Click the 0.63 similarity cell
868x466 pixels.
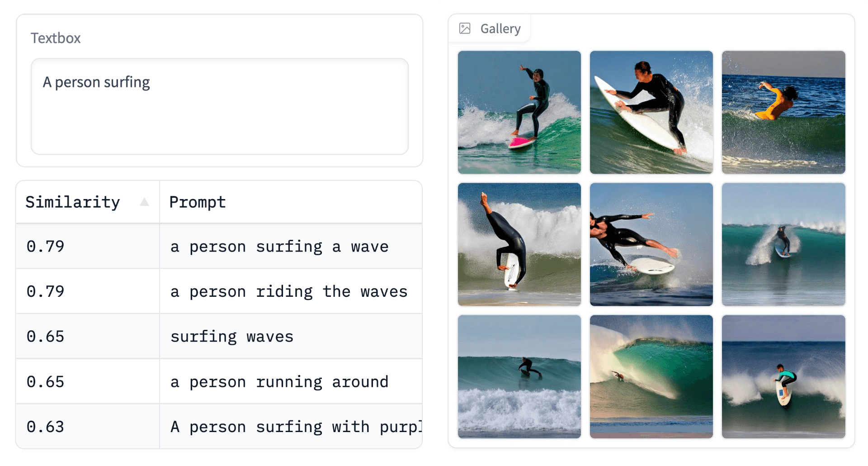click(x=46, y=427)
